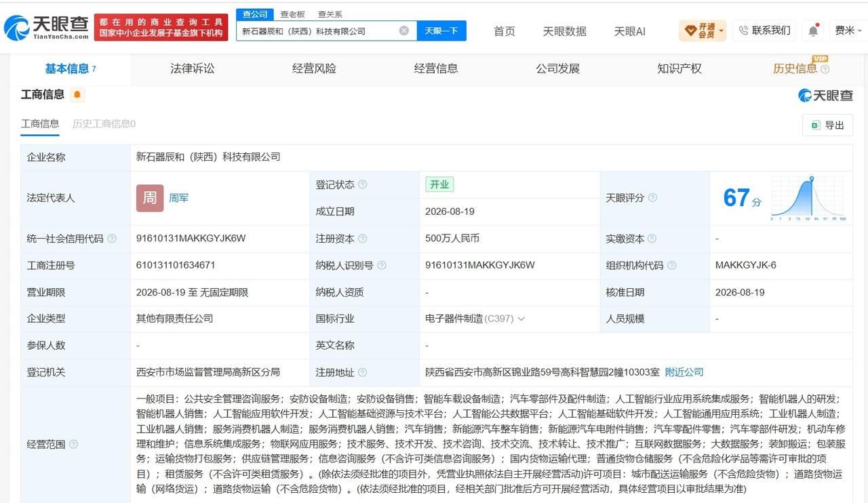868x503 pixels.
Task: Click the 导出 export button
Action: pos(827,125)
